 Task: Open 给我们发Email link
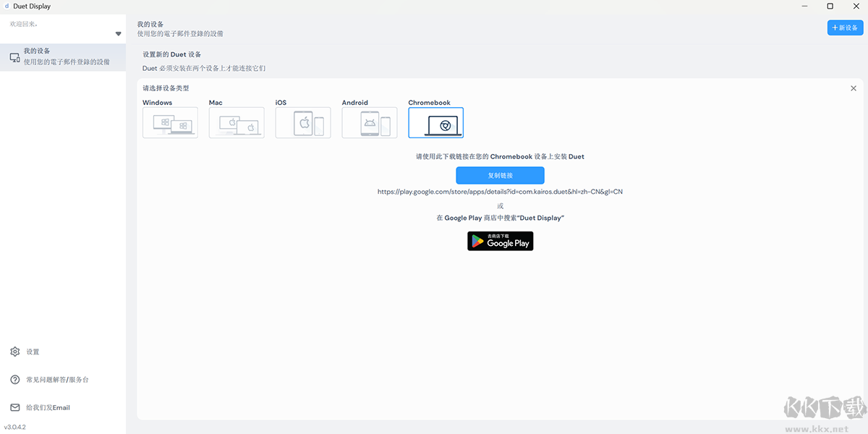click(x=48, y=407)
